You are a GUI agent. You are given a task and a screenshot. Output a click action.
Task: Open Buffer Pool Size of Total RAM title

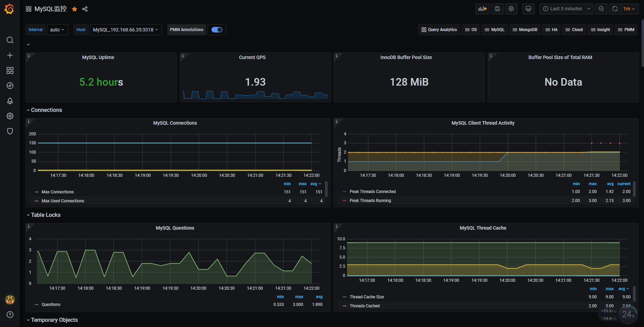[560, 57]
